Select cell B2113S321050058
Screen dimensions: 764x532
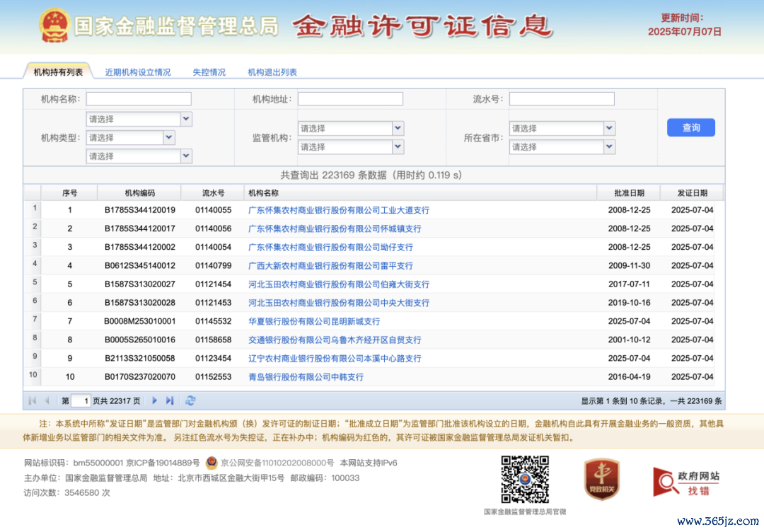click(x=140, y=358)
